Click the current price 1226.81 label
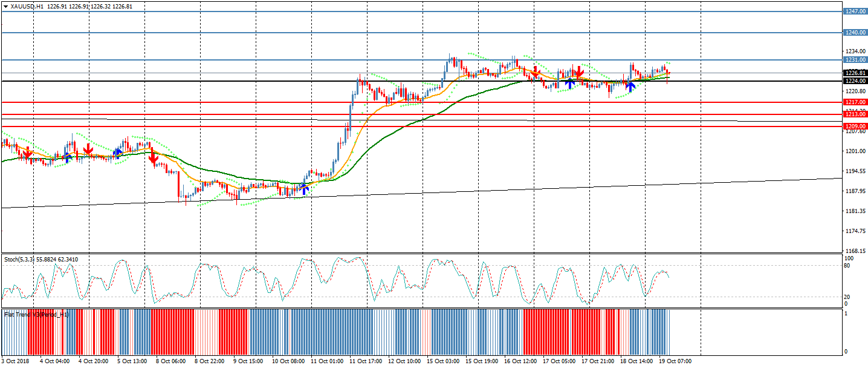The image size is (868, 368). 855,73
